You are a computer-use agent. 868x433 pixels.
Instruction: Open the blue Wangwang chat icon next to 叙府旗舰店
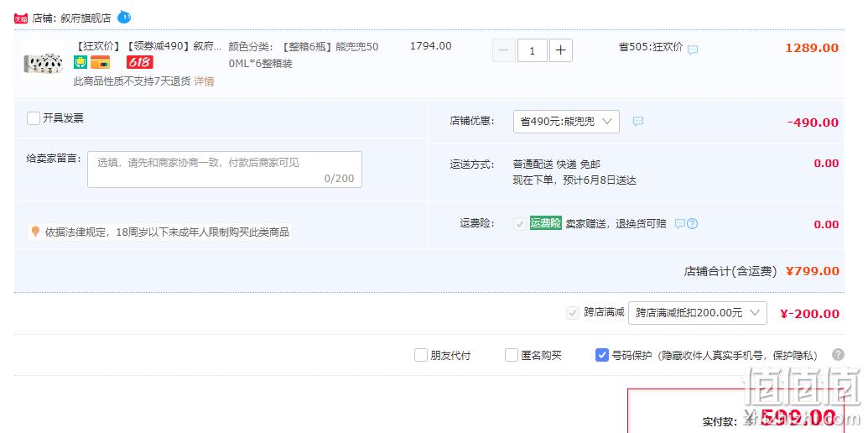[x=124, y=17]
